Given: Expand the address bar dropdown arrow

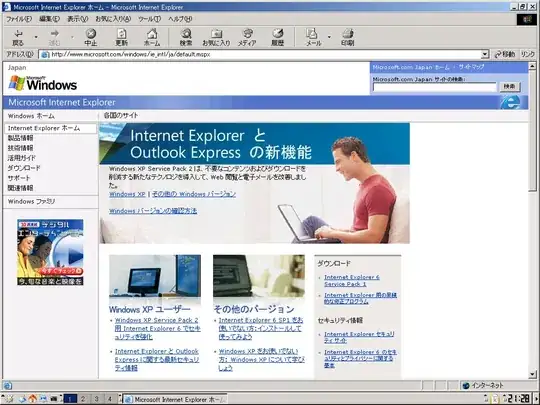Looking at the screenshot, I should [x=485, y=54].
